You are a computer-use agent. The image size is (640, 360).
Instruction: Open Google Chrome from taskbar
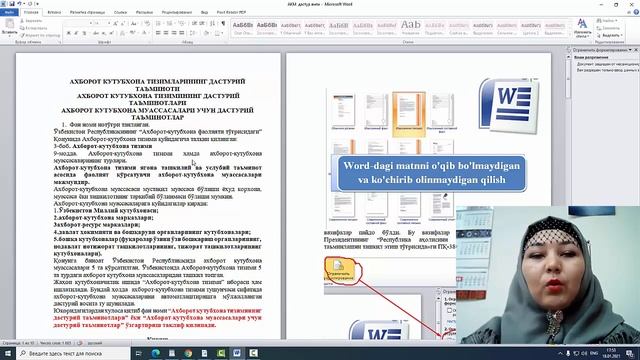coord(188,353)
